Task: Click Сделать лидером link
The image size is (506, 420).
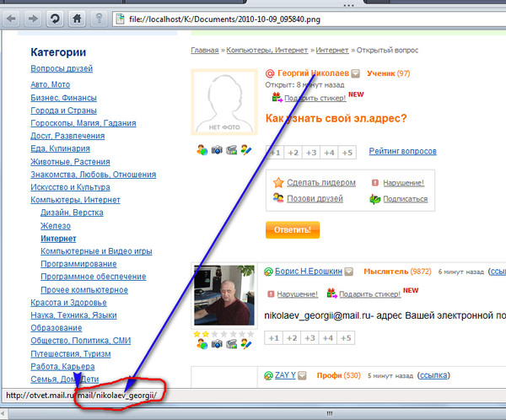Action: [x=321, y=183]
